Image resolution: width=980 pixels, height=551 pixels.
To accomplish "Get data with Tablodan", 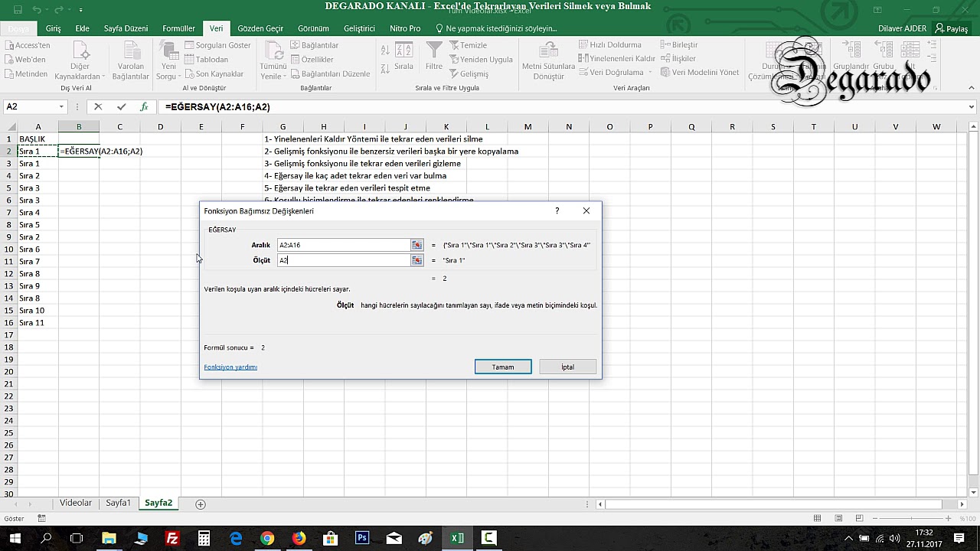I will (207, 60).
